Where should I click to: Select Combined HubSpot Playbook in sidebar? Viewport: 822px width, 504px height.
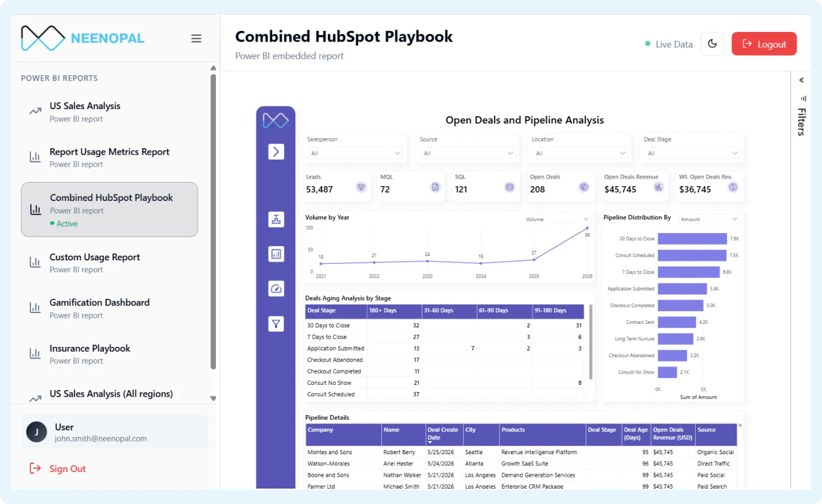tap(109, 209)
